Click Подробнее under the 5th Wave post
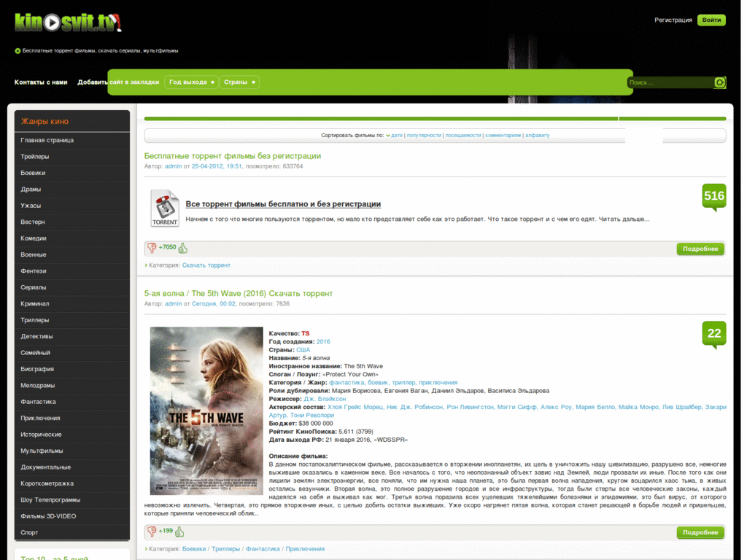The image size is (747, 560). click(700, 532)
